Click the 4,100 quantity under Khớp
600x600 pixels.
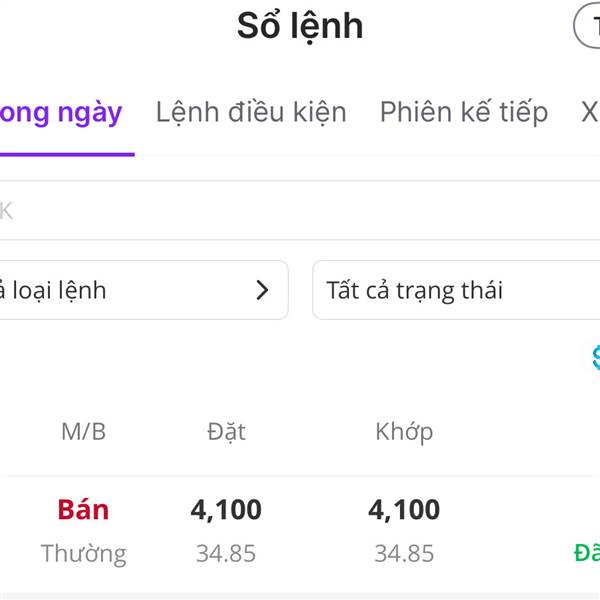[x=404, y=510]
